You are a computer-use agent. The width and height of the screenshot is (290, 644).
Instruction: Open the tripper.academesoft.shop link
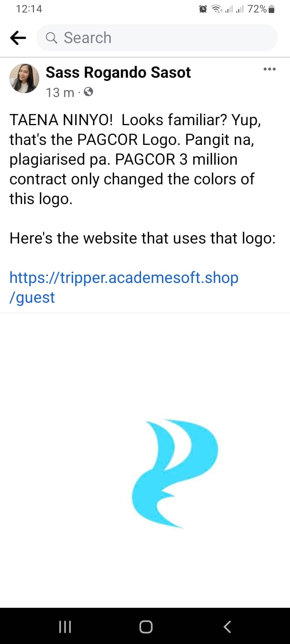[124, 287]
